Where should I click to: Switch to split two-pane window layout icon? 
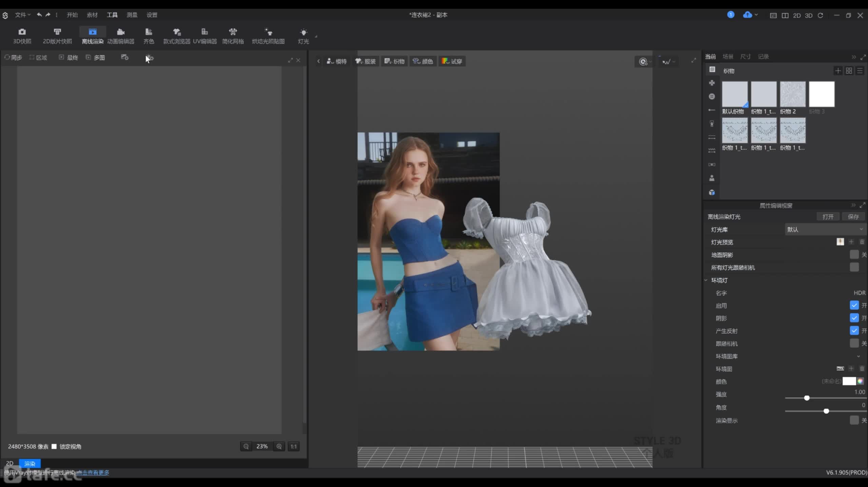click(785, 15)
